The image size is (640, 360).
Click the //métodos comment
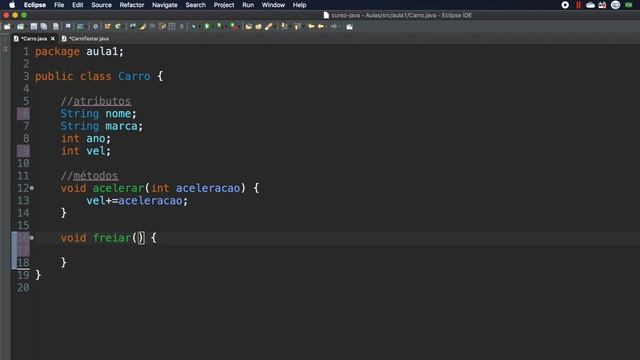click(x=89, y=176)
